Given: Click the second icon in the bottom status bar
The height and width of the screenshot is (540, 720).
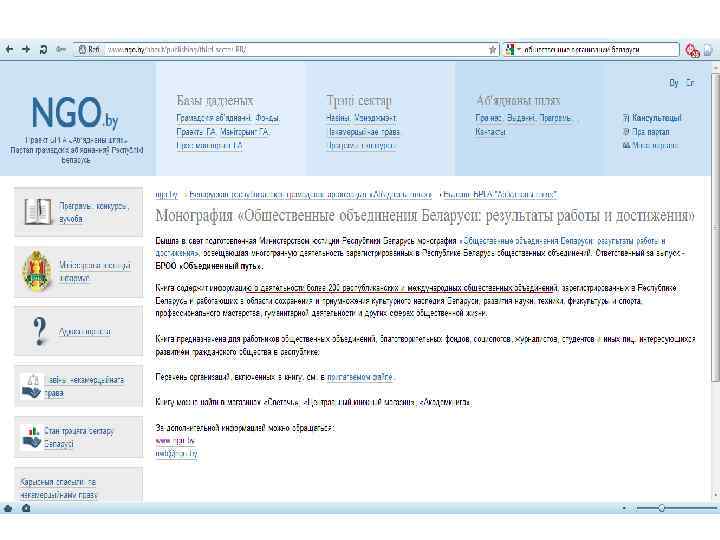Looking at the screenshot, I should tap(26, 508).
